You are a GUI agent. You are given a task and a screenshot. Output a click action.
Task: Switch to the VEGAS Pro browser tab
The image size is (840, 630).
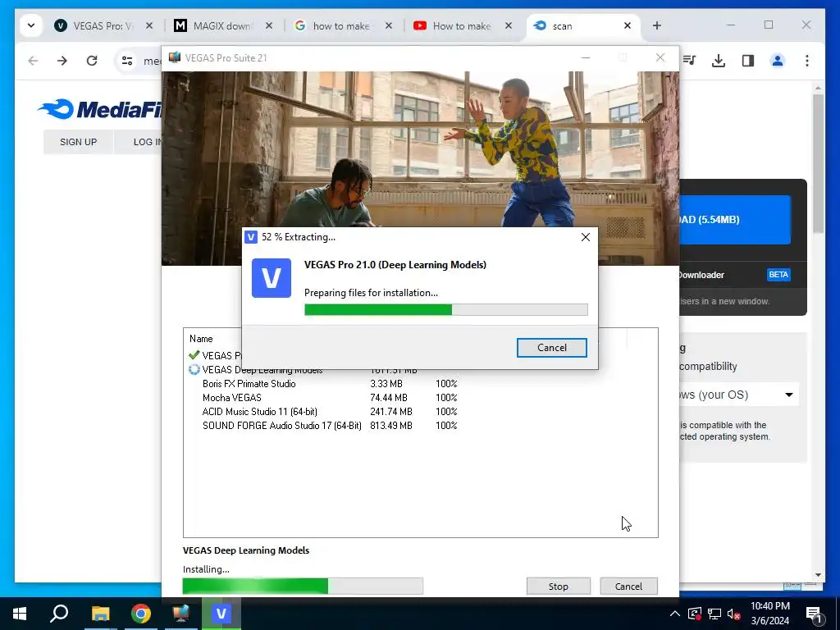point(103,25)
